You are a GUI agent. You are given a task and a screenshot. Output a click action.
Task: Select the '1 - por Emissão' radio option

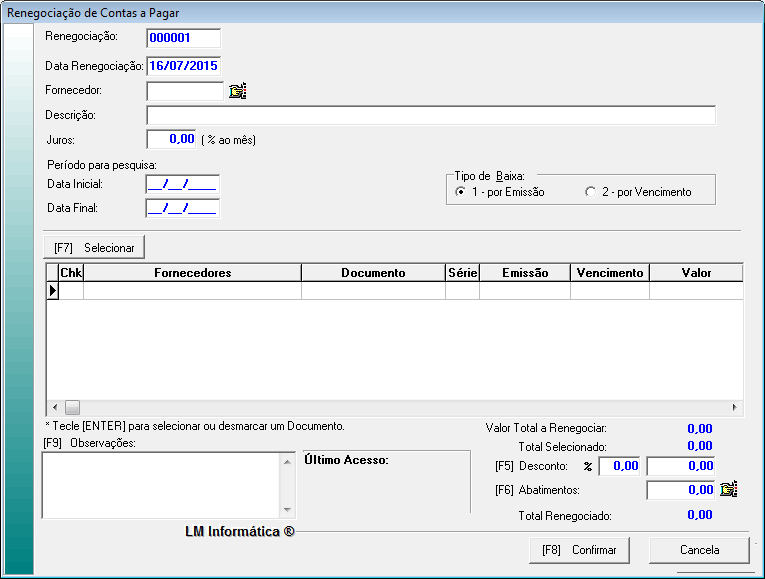460,192
